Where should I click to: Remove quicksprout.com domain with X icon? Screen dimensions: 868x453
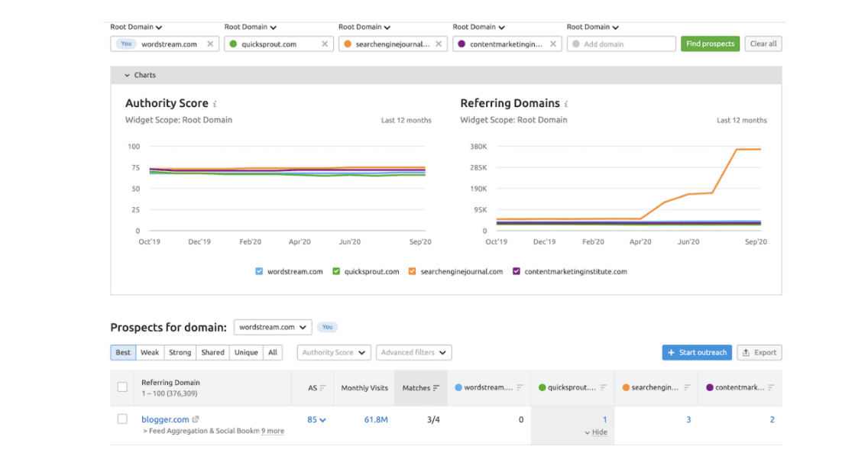tap(325, 44)
